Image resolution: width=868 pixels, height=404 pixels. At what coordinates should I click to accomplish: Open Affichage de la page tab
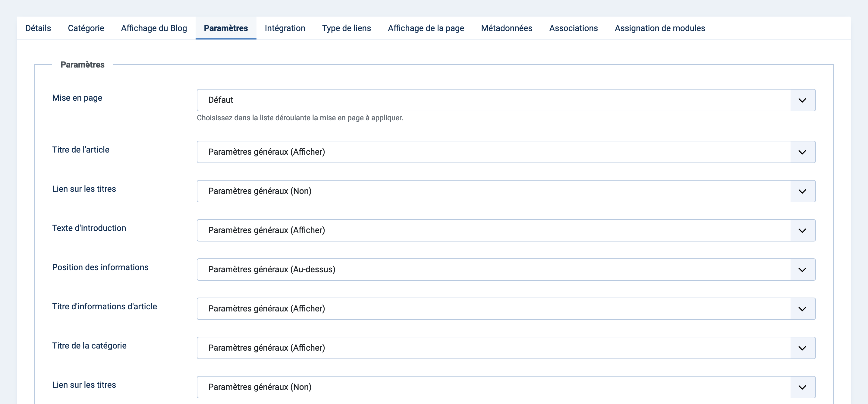pos(426,28)
